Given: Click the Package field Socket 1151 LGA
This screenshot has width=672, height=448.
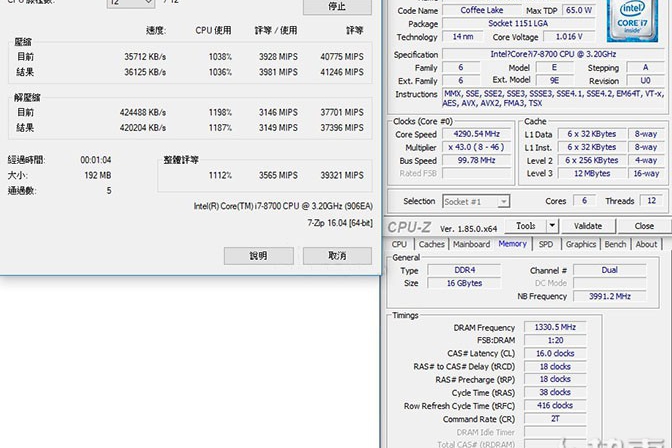Looking at the screenshot, I should [x=518, y=24].
